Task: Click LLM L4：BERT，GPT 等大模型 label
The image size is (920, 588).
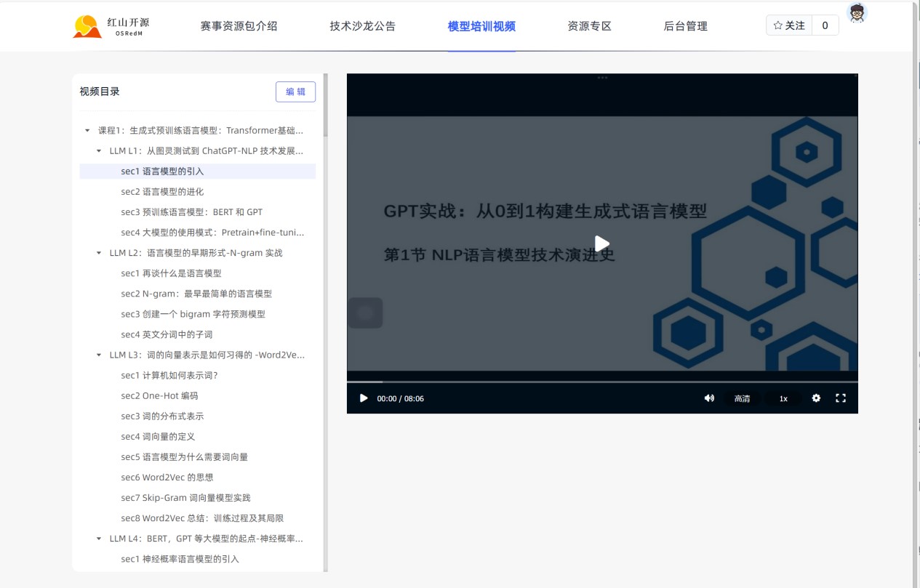Action: click(207, 539)
